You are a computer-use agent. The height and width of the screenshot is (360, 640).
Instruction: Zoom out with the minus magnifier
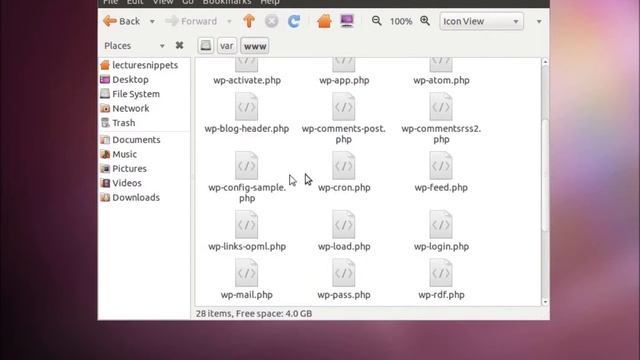377,21
